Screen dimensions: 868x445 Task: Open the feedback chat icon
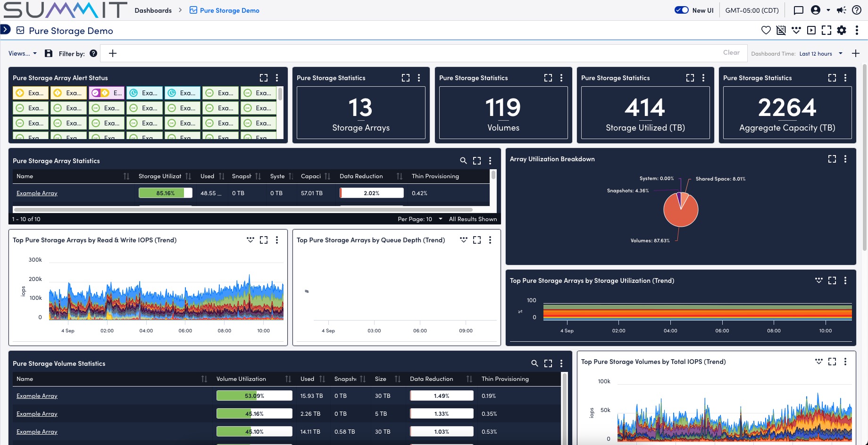tap(798, 10)
